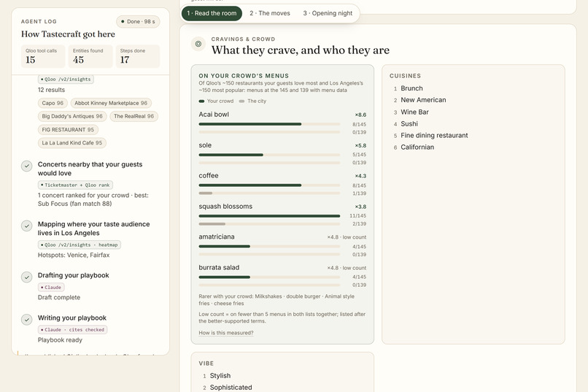
Task: Click the Hotspots: Venice, Fairfax text
Action: 74,255
